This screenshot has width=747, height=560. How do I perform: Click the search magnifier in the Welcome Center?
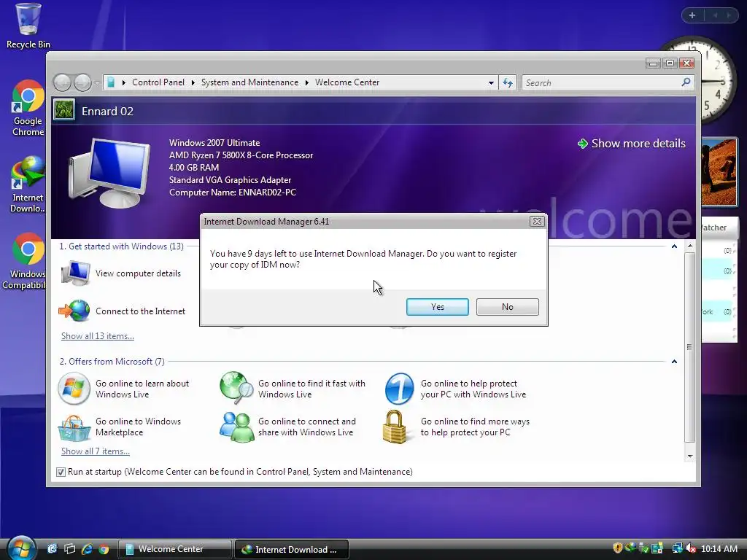(686, 82)
